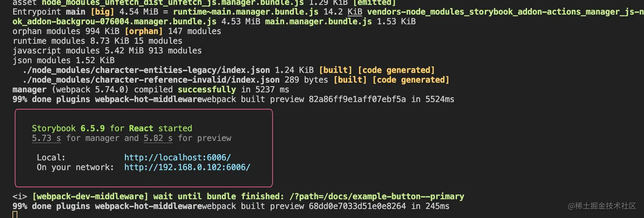Click 'main.manager.bundle.js 1.53 KiB' filename

pyautogui.click(x=340, y=21)
